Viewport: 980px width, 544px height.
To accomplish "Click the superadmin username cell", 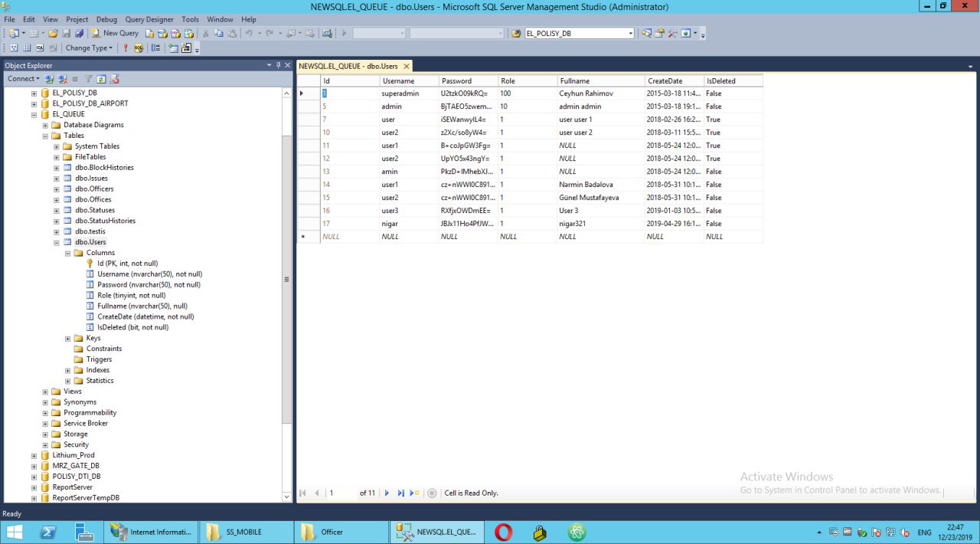I will [x=410, y=93].
